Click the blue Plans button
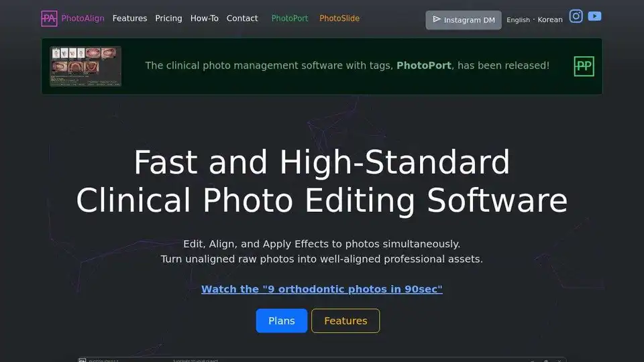This screenshot has height=362, width=644. [281, 320]
